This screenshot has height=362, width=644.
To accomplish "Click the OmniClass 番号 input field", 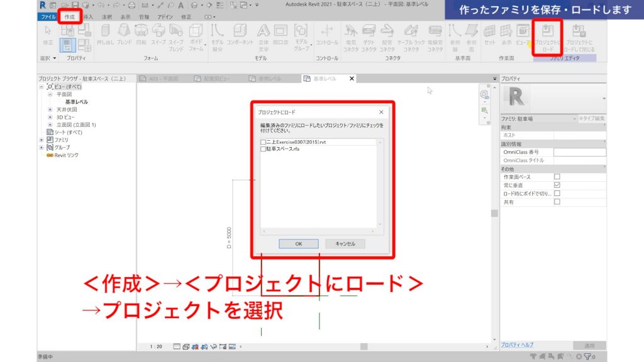I will [579, 152].
